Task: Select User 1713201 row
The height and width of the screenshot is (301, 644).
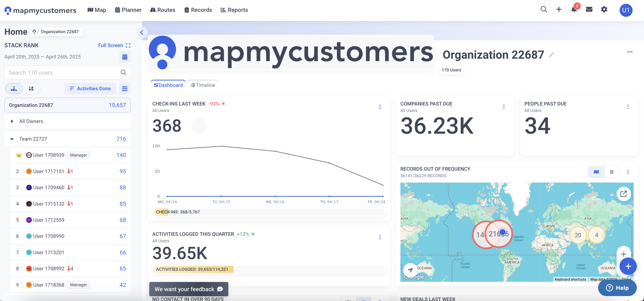Action: [x=70, y=252]
